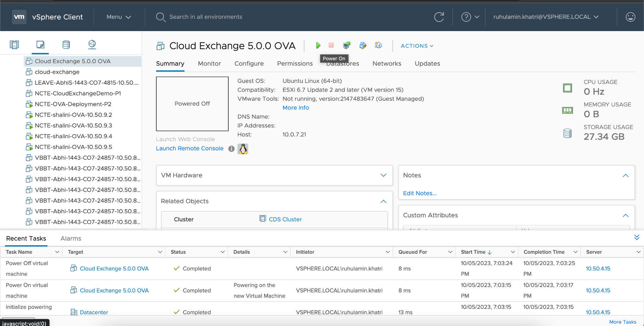Image resolution: width=644 pixels, height=326 pixels.
Task: Click the 10.50.4.15 server link in Power On row
Action: (x=598, y=291)
